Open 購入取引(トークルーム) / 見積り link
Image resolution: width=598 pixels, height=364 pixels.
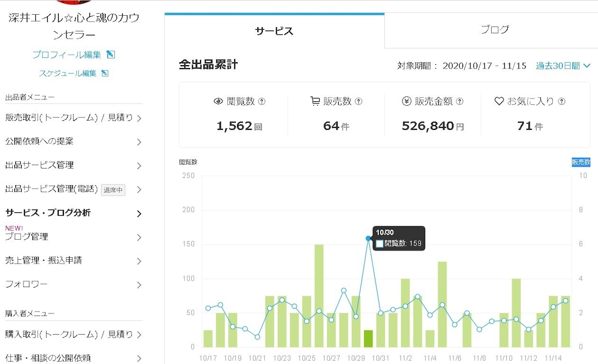click(x=69, y=334)
